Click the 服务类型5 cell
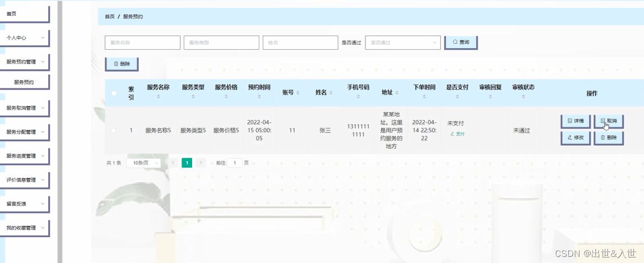The height and width of the screenshot is (263, 644). coord(193,130)
